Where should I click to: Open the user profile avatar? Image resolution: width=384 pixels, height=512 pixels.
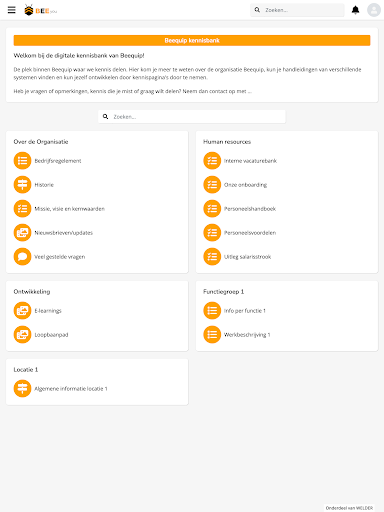coord(374,10)
